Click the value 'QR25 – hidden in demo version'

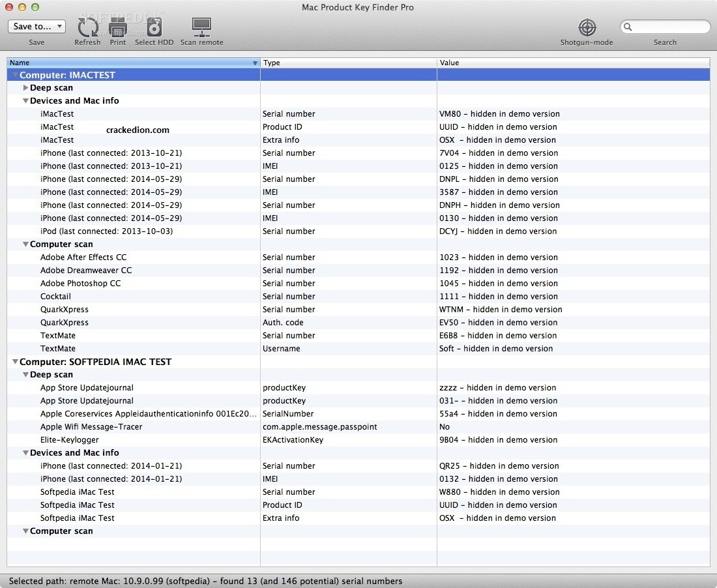click(499, 466)
